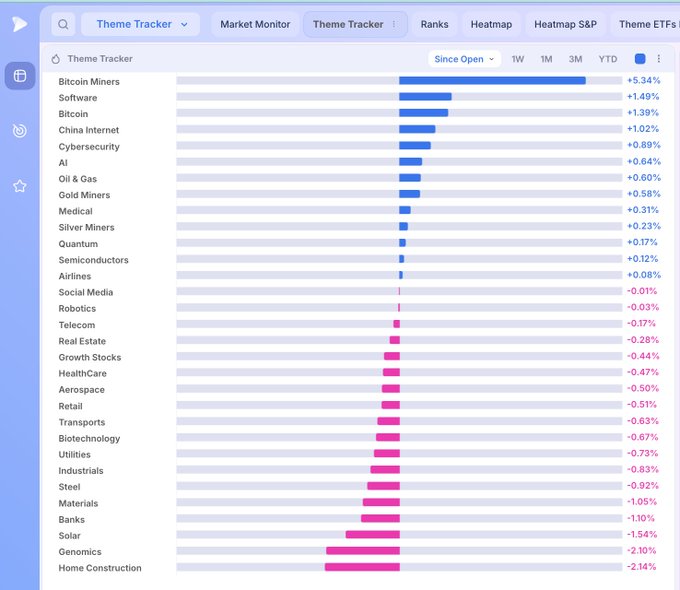
Task: Select the 3M timeframe
Action: pos(575,59)
